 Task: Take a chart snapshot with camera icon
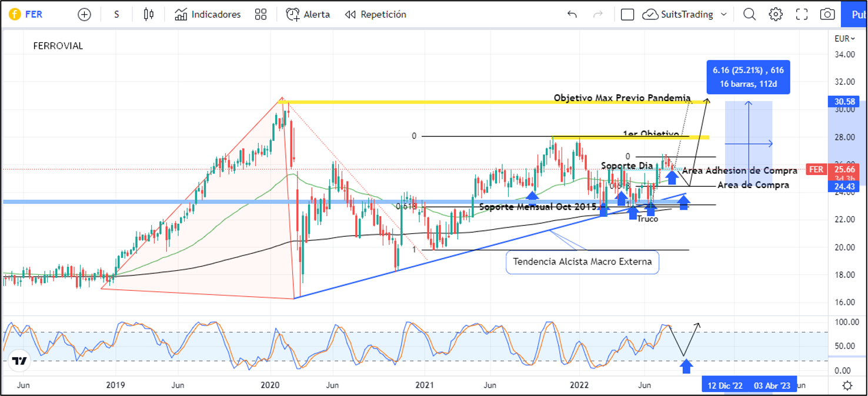[827, 15]
